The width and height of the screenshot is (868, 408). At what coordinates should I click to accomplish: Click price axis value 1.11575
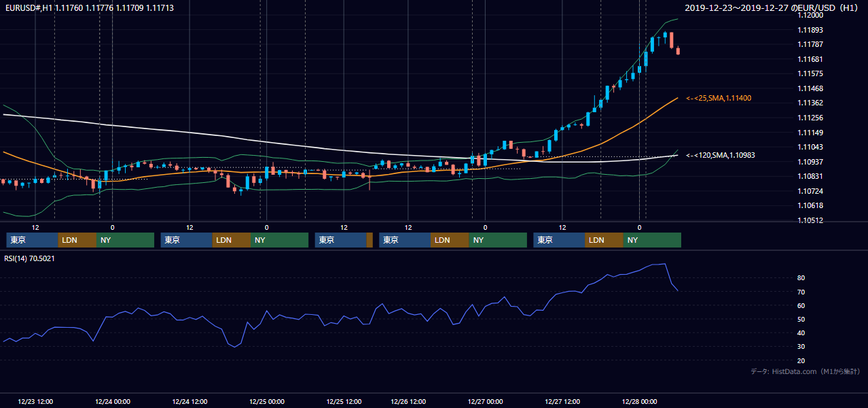pos(810,73)
